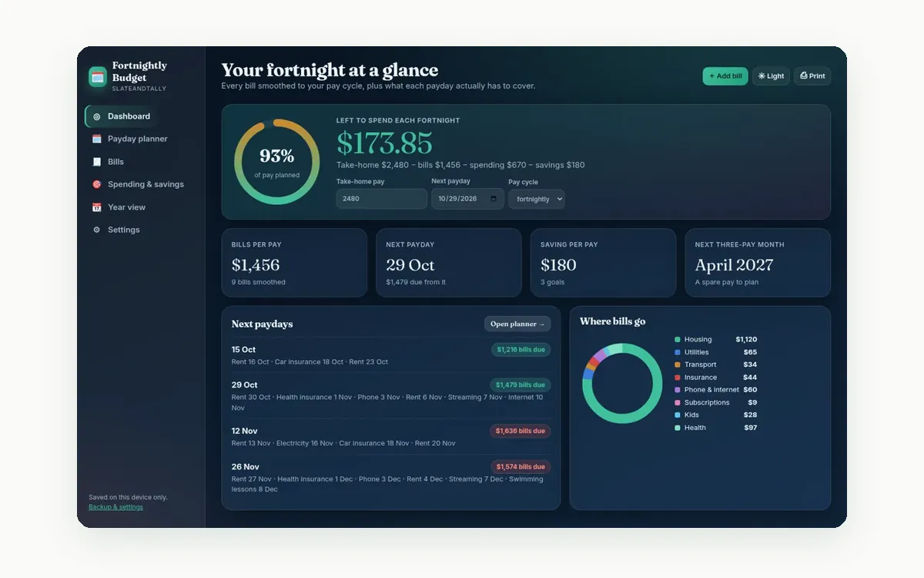Image resolution: width=924 pixels, height=578 pixels.
Task: Click the $1,479 bills due badge
Action: pyautogui.click(x=521, y=385)
